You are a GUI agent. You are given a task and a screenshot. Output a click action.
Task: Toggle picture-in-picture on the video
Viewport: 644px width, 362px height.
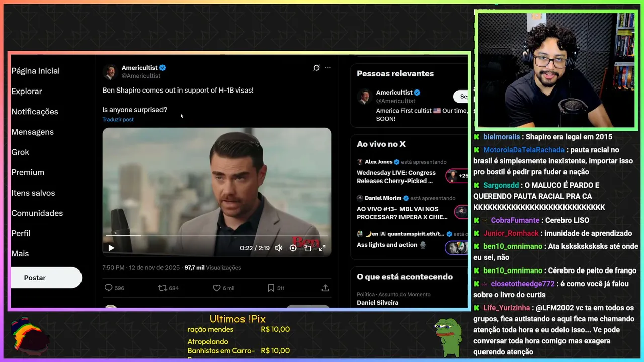click(x=308, y=248)
